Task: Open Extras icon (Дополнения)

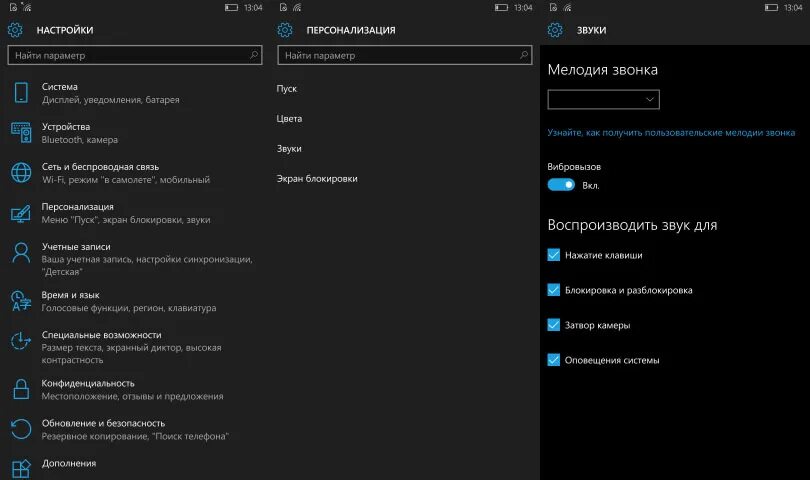Action: coord(21,469)
